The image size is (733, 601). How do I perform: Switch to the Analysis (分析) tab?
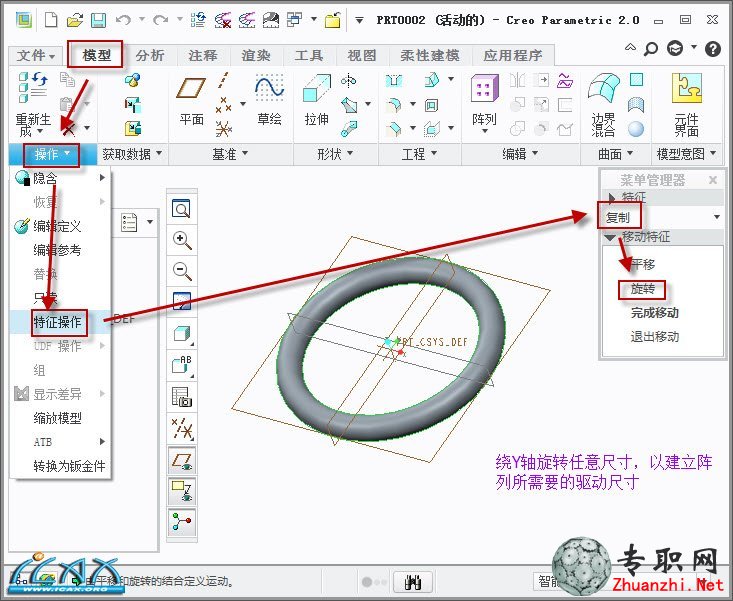click(x=150, y=56)
